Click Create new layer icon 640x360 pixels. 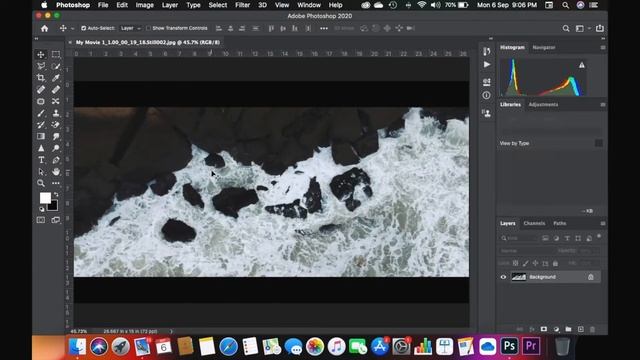581,329
